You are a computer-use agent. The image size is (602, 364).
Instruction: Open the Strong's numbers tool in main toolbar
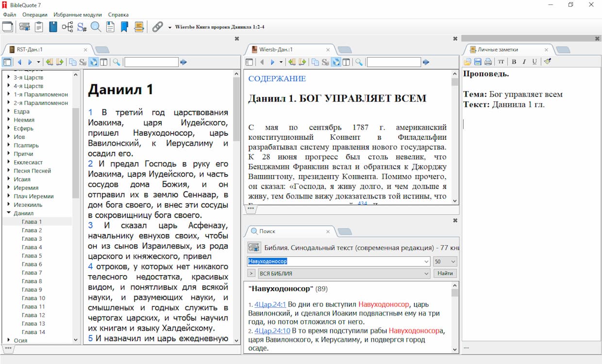pos(82,27)
